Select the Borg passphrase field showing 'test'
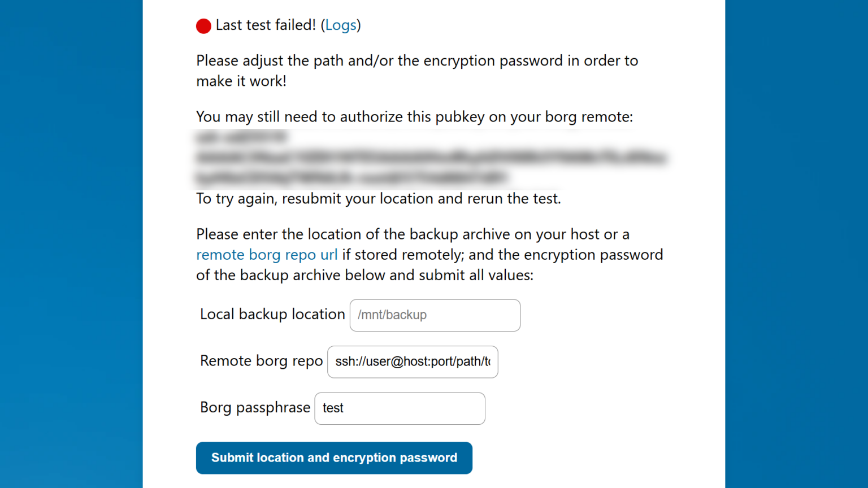 point(399,408)
